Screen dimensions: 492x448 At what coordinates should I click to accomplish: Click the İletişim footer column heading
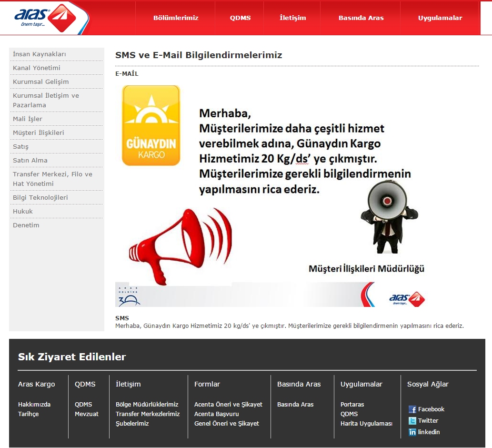click(128, 384)
